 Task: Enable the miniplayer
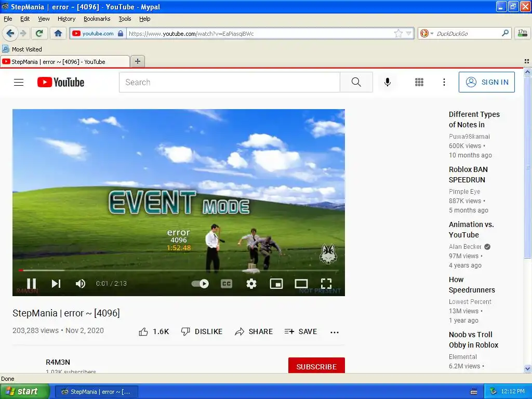276,283
